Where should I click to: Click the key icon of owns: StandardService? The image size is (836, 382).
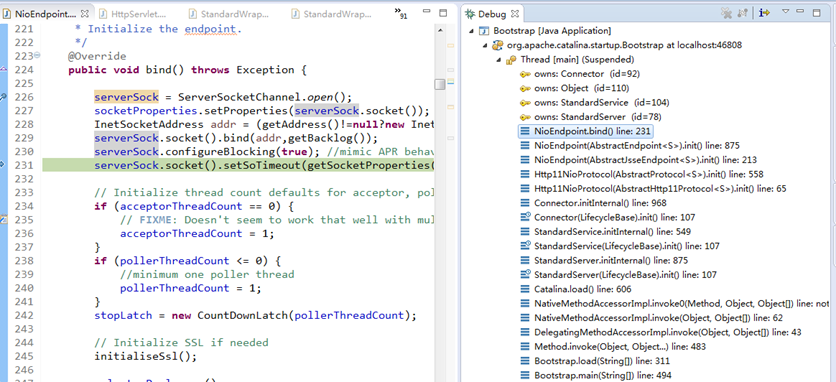coord(525,102)
